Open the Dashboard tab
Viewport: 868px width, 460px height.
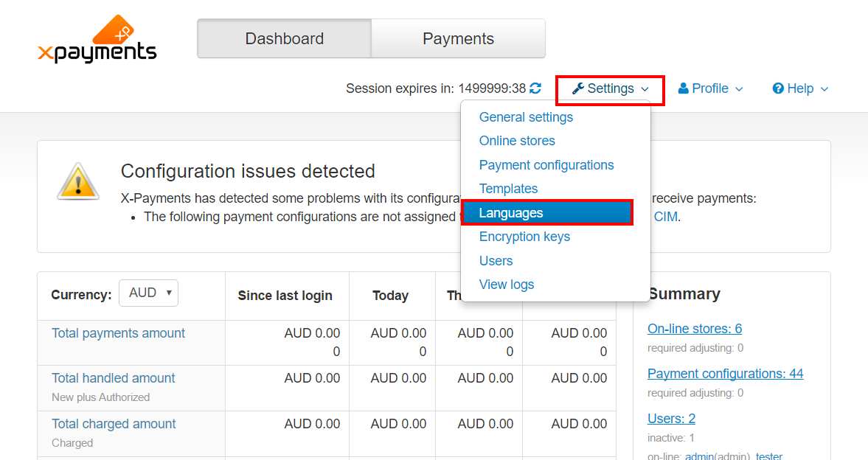285,39
